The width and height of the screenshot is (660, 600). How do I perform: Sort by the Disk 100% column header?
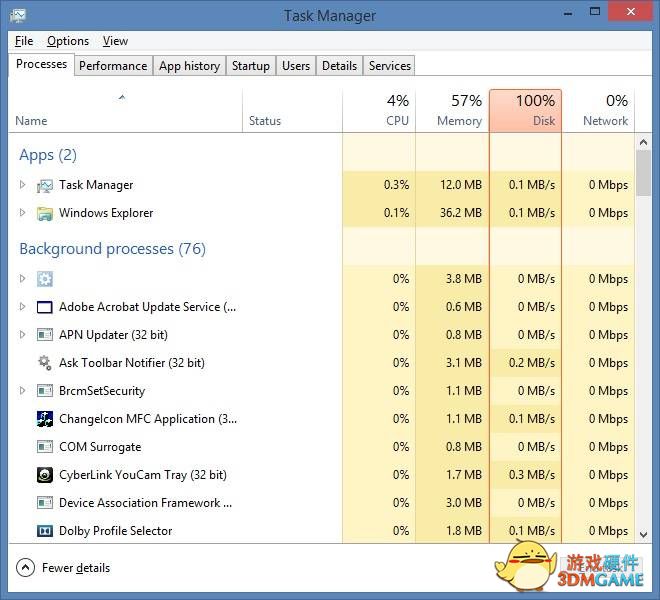525,111
